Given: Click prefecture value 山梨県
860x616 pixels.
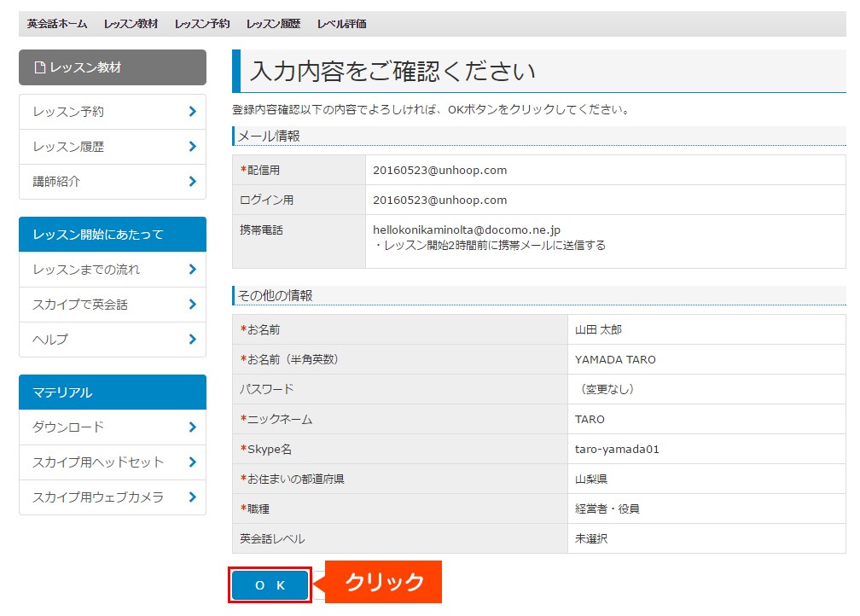Looking at the screenshot, I should (x=591, y=479).
